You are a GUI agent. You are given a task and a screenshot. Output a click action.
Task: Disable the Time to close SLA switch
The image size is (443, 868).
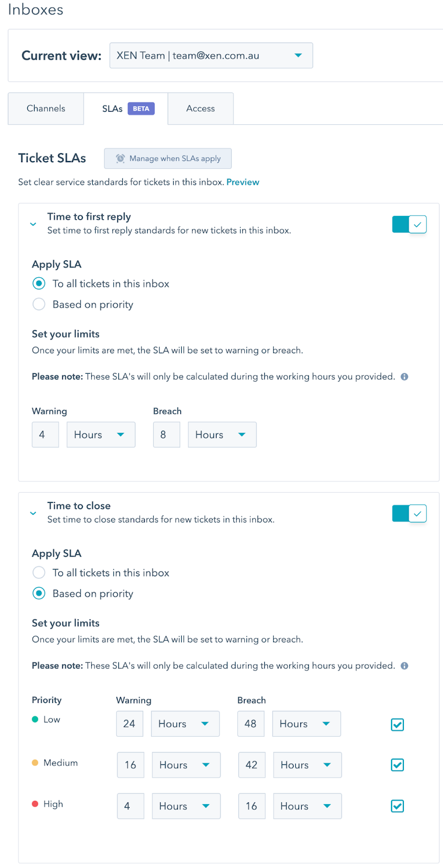tap(409, 513)
